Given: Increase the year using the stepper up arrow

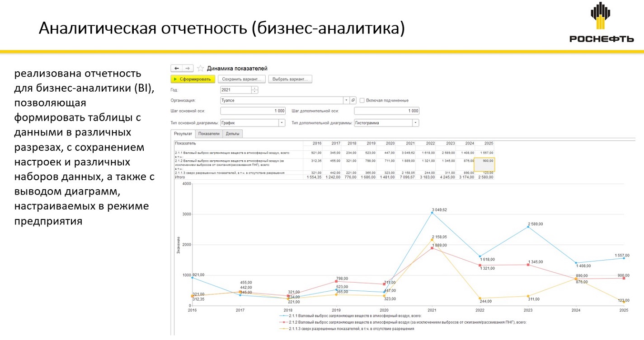Looking at the screenshot, I should click(x=254, y=88).
